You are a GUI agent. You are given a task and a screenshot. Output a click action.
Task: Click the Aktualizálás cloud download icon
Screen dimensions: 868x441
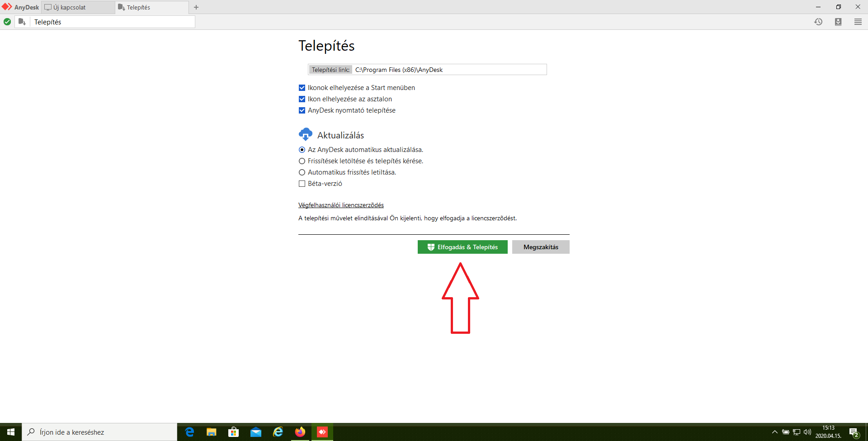pyautogui.click(x=306, y=134)
